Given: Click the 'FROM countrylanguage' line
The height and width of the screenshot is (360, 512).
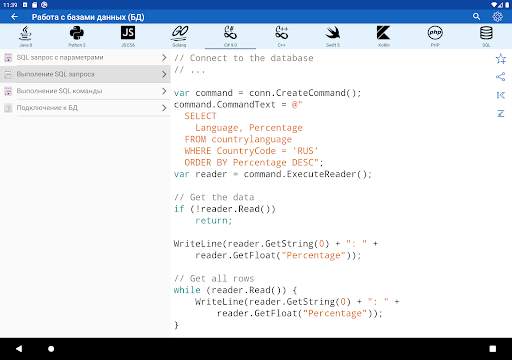Looking at the screenshot, I should coord(238,139).
